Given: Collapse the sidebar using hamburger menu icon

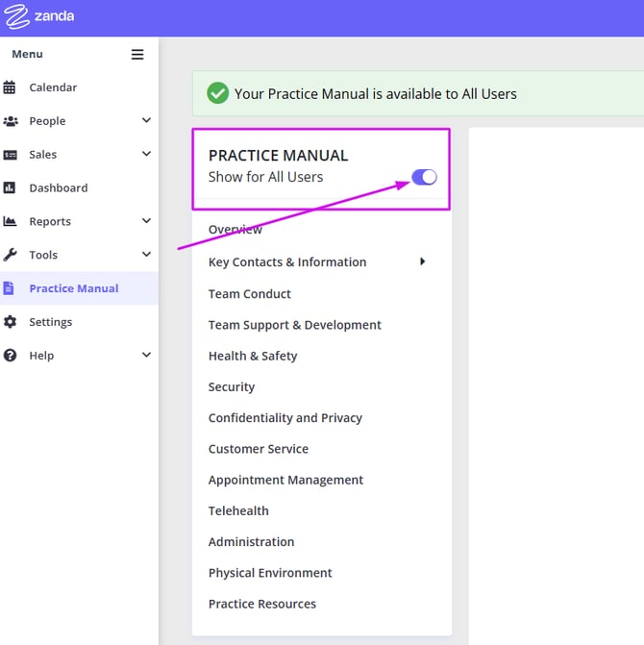Looking at the screenshot, I should coord(137,55).
